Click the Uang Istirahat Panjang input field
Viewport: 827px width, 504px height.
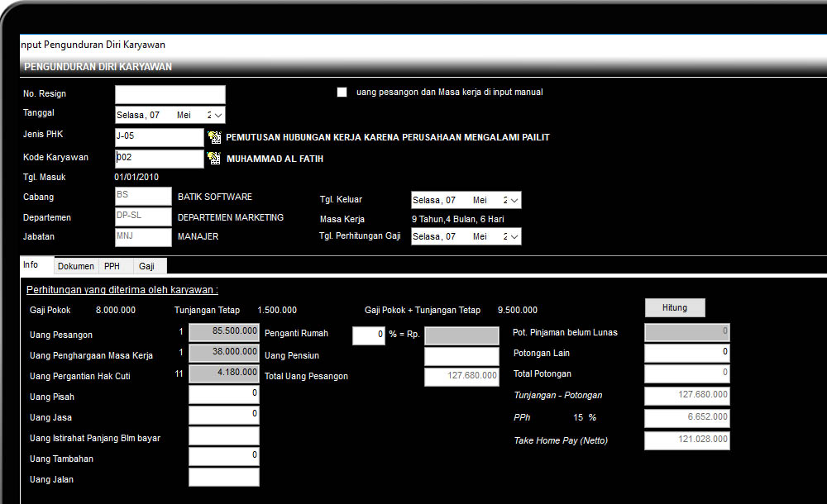[223, 436]
